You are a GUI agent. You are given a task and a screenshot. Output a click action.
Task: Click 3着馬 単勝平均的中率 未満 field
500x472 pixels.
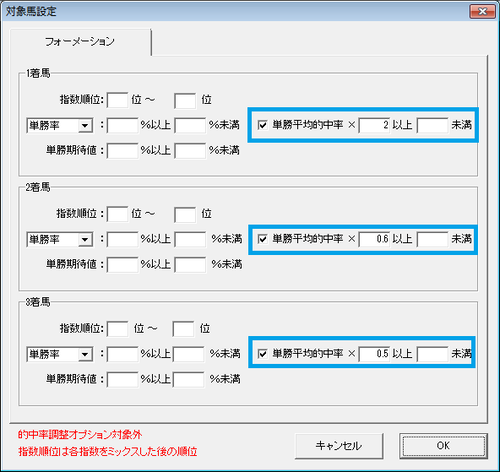pyautogui.click(x=433, y=354)
